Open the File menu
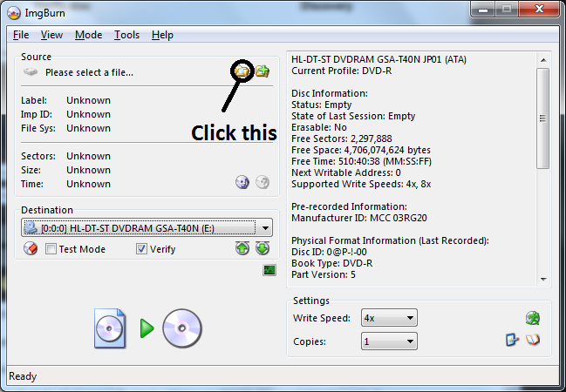The width and height of the screenshot is (566, 392). pos(21,35)
